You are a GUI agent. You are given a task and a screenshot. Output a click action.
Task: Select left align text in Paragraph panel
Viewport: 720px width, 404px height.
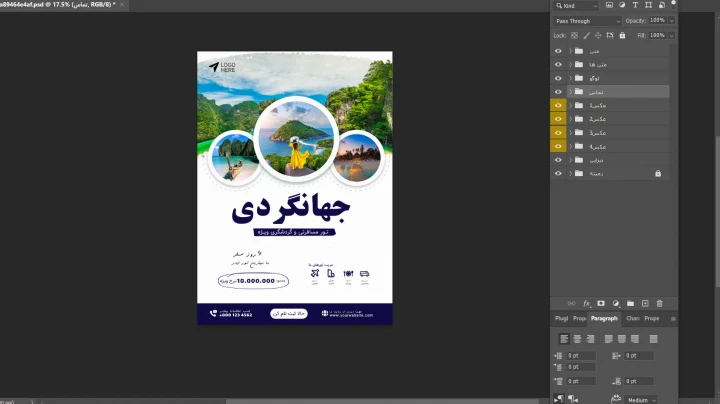564,339
